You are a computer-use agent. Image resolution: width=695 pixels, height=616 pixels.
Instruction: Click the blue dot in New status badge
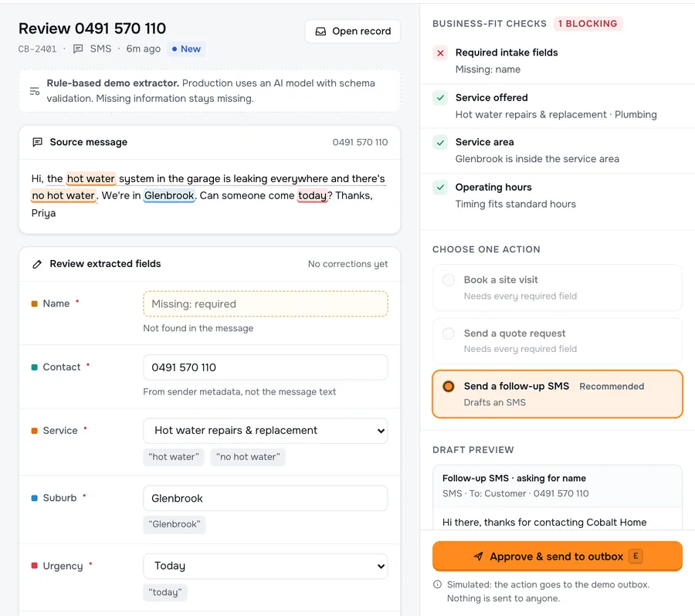tap(175, 49)
